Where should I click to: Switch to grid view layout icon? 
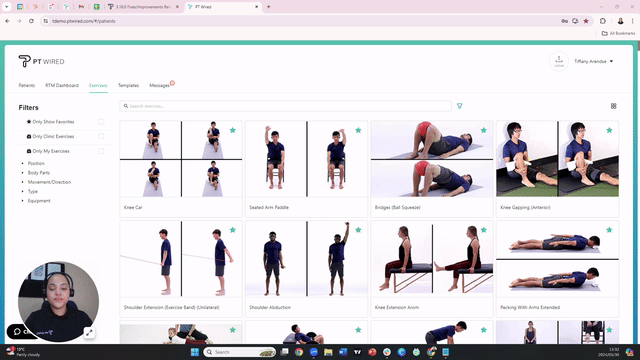pyautogui.click(x=613, y=106)
